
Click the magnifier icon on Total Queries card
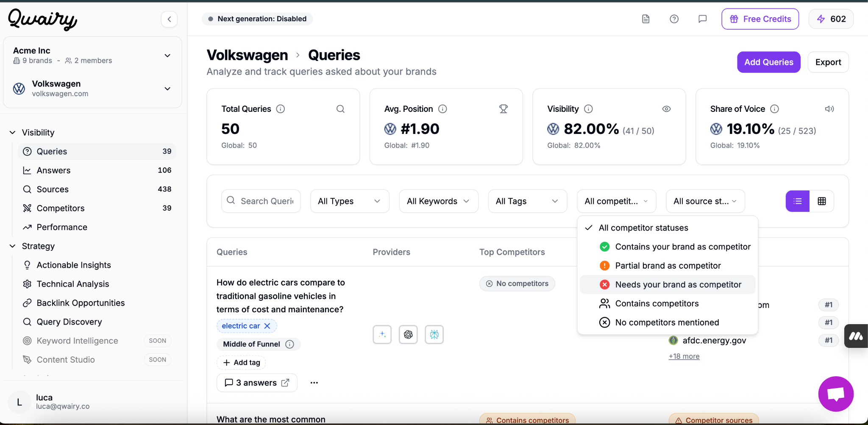click(340, 109)
